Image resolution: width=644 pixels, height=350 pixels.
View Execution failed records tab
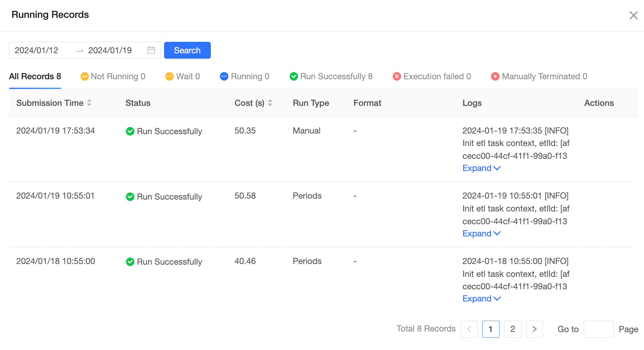[x=432, y=77]
